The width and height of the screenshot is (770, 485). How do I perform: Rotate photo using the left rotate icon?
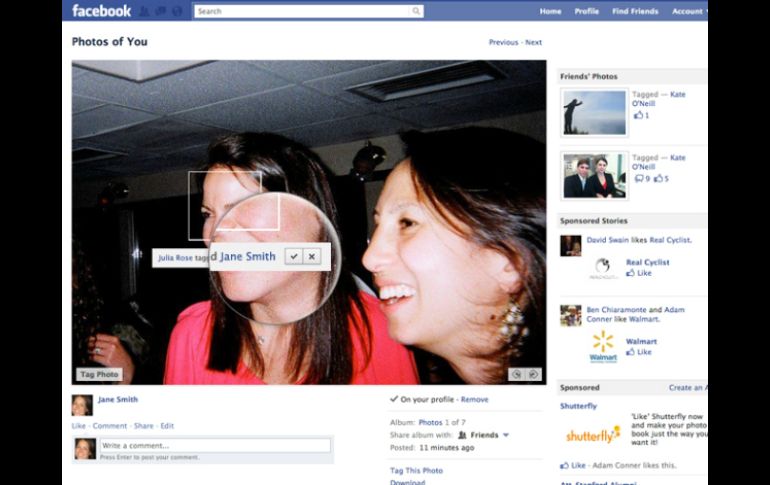click(516, 374)
